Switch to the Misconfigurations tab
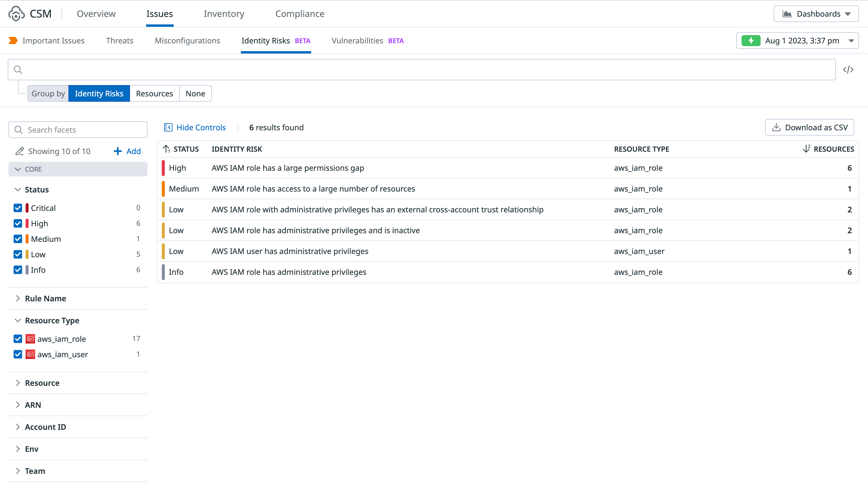Screen dimensions: 868x489 [187, 41]
